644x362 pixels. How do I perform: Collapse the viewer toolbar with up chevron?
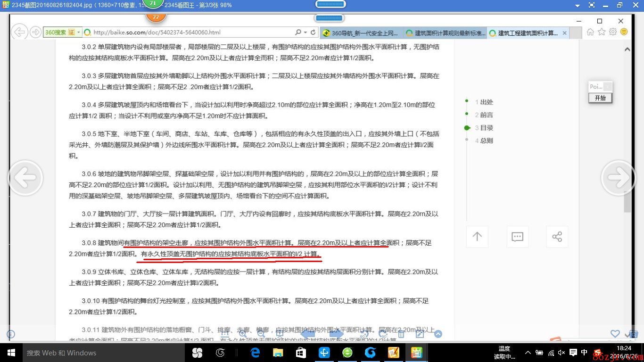click(x=438, y=334)
